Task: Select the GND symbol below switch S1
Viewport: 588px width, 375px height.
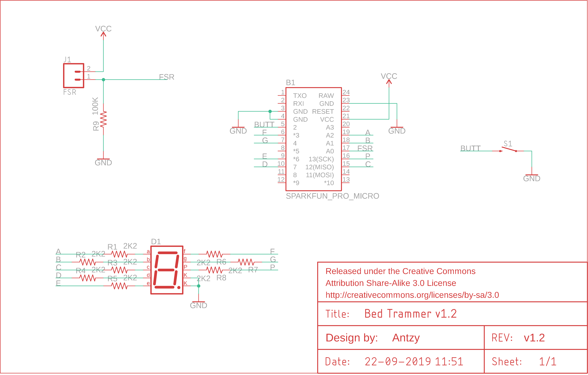Action: (x=532, y=175)
